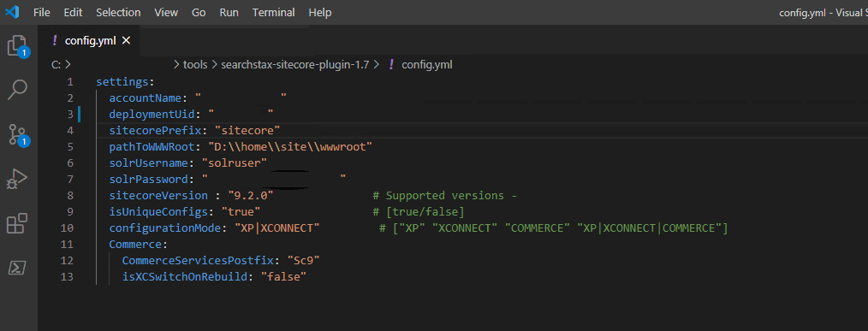Screen dimensions: 868x331
Task: Click the deploymentUid key
Action: (x=152, y=114)
